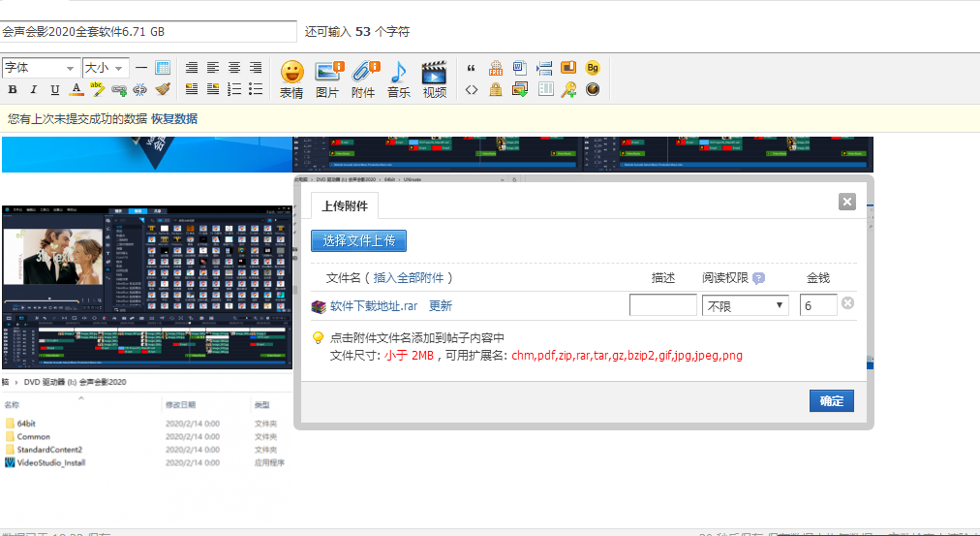Insert a horizontal rule line

pyautogui.click(x=141, y=68)
